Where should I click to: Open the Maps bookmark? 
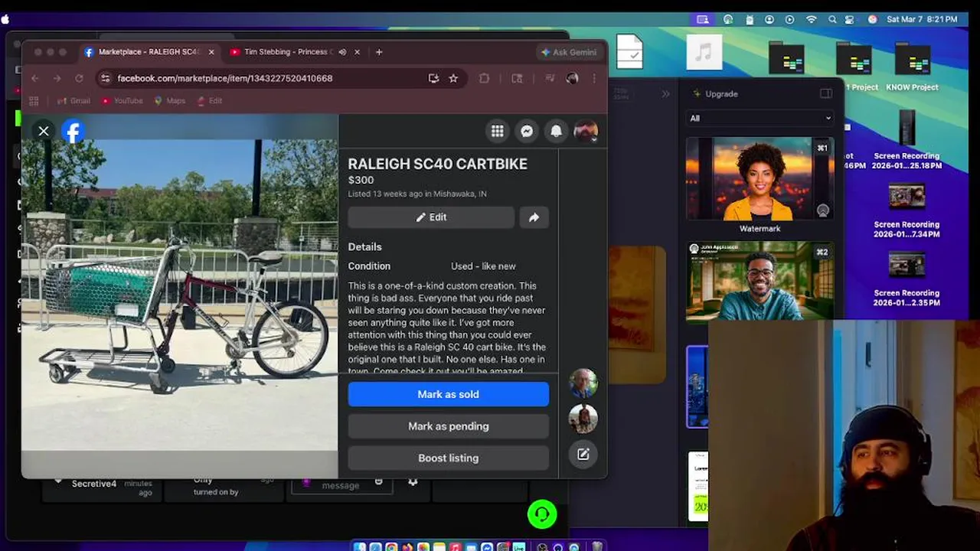170,101
